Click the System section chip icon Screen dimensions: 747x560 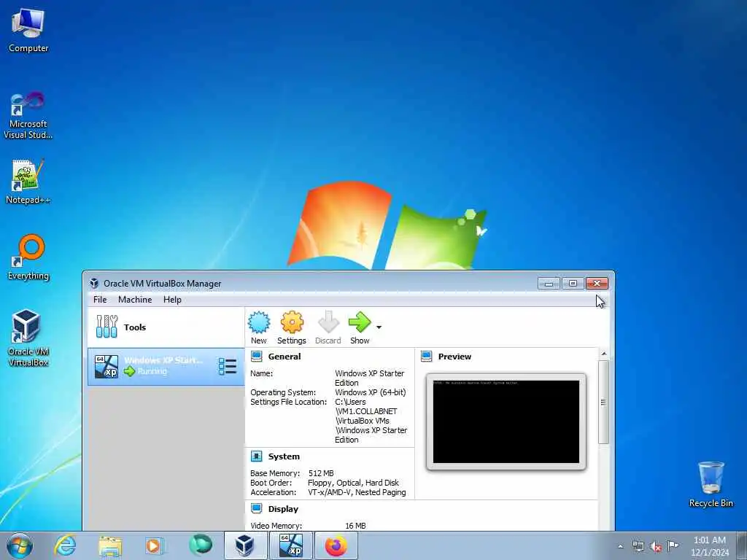(256, 456)
